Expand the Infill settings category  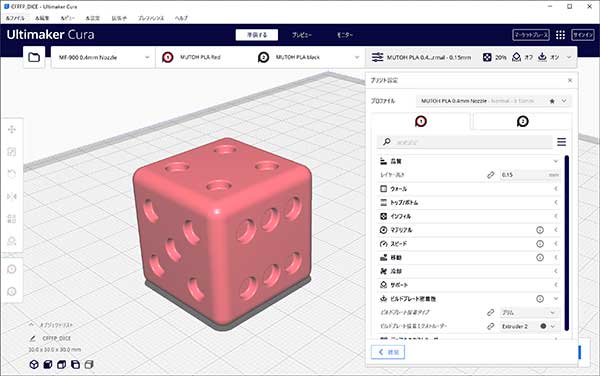tap(468, 216)
